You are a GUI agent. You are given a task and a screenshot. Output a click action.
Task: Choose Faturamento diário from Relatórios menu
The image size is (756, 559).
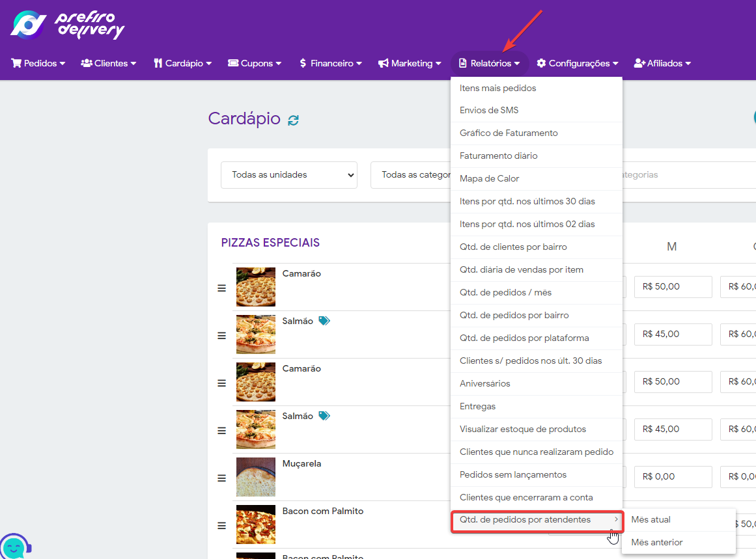pyautogui.click(x=498, y=156)
